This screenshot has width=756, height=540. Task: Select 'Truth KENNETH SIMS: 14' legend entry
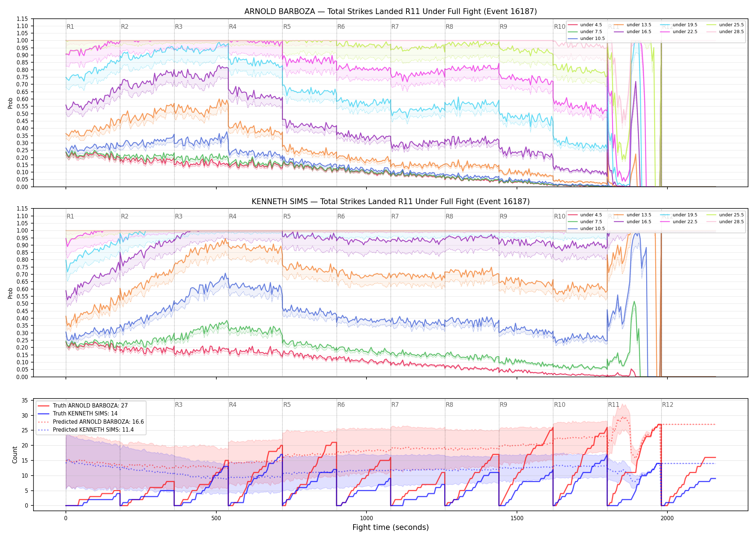point(85,414)
